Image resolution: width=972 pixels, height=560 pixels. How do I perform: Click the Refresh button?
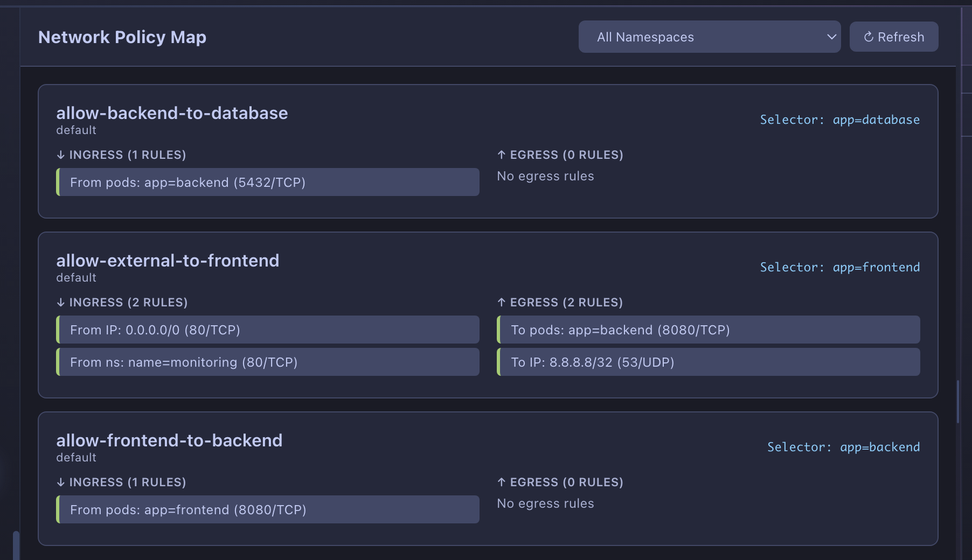click(893, 37)
